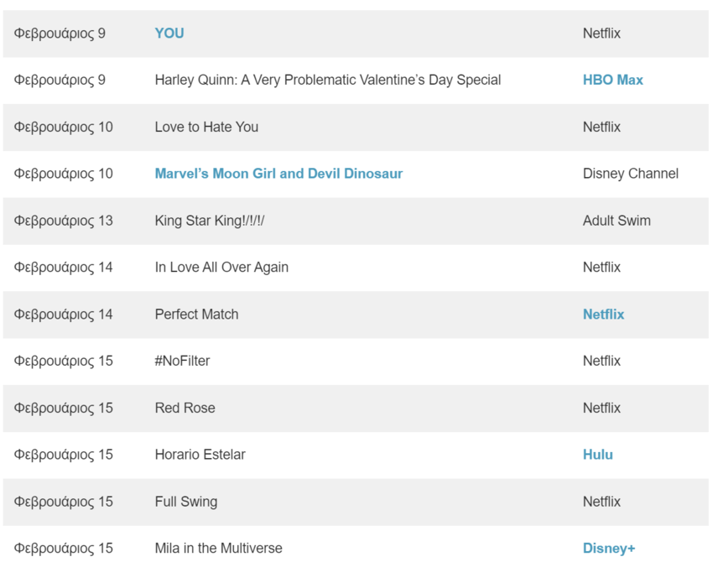The height and width of the screenshot is (588, 728).
Task: Open the YOU series link
Action: click(x=169, y=34)
